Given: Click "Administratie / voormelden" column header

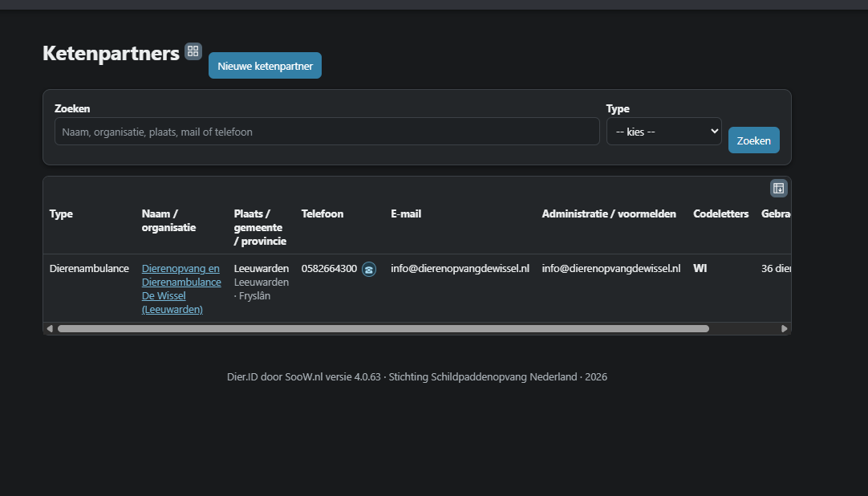Looking at the screenshot, I should pos(609,213).
